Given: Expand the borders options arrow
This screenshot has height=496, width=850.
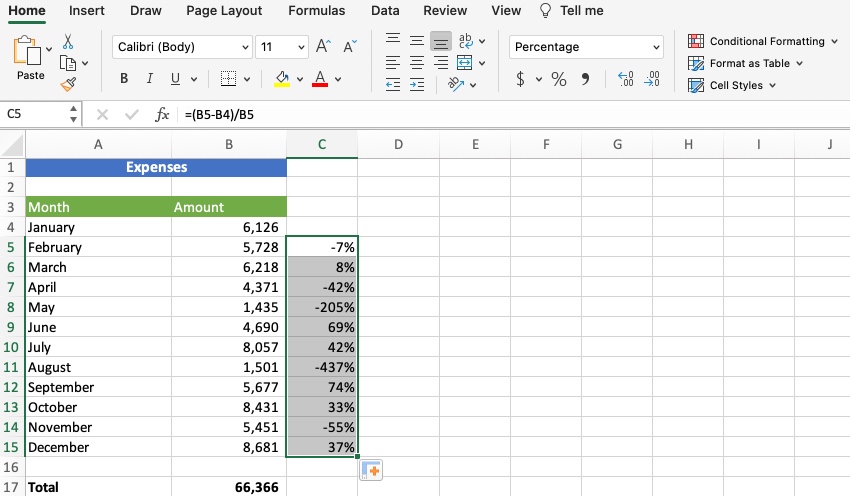Looking at the screenshot, I should [247, 80].
